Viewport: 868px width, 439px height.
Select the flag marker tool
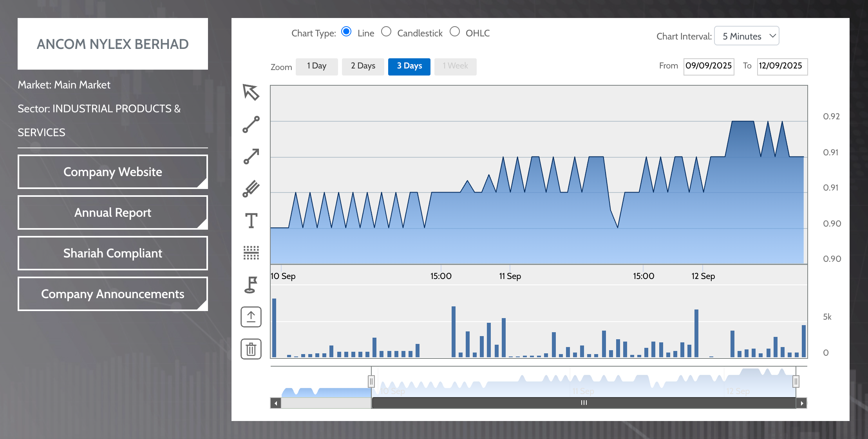[251, 285]
